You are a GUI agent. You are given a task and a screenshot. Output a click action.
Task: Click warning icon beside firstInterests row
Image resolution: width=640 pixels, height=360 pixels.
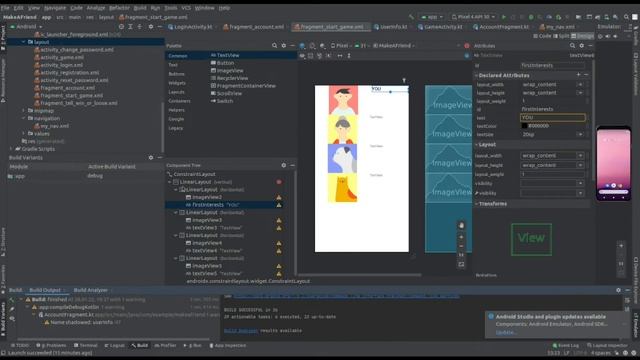[x=279, y=205]
